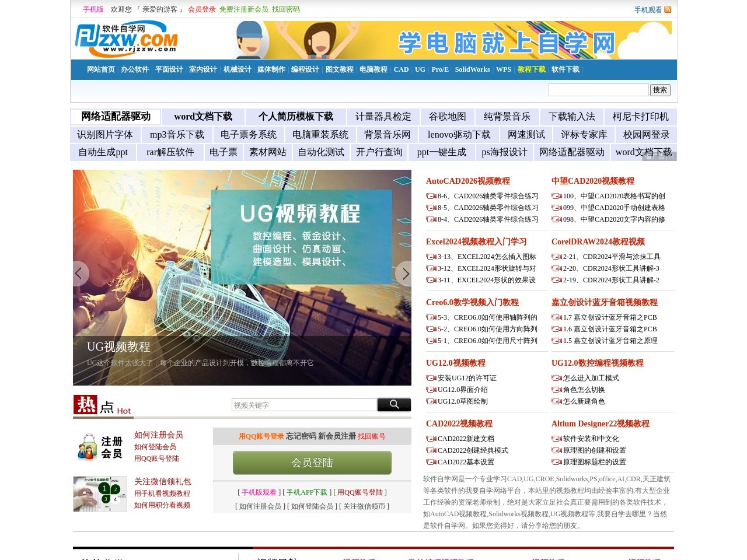Click the magnifier search icon beside 视频关键字
Viewport: 747px width, 560px height.
click(x=394, y=404)
